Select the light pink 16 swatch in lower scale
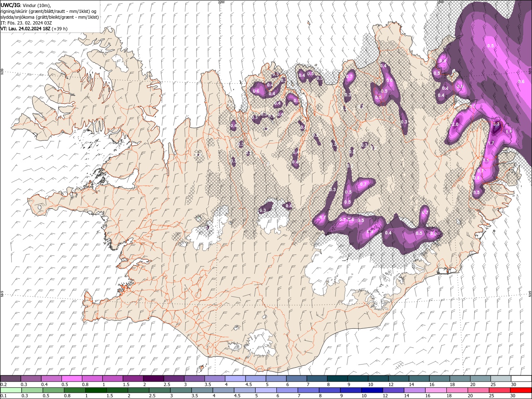The image size is (532, 399). click(436, 390)
